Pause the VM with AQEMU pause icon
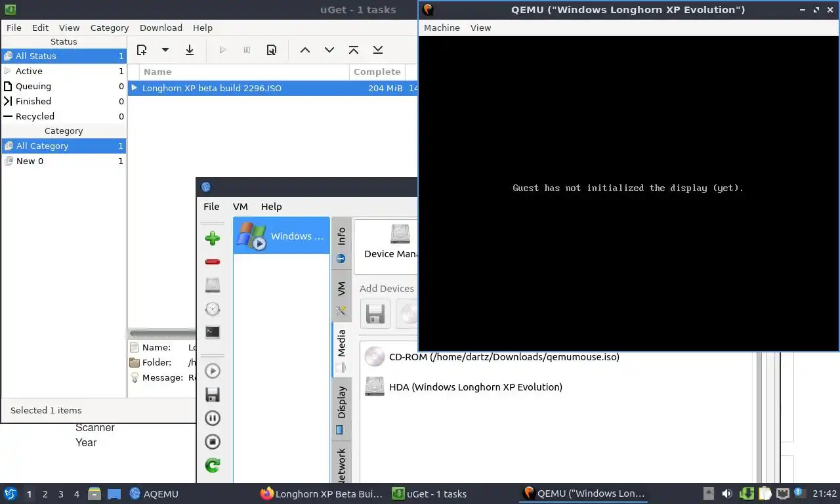This screenshot has height=504, width=840. click(212, 418)
